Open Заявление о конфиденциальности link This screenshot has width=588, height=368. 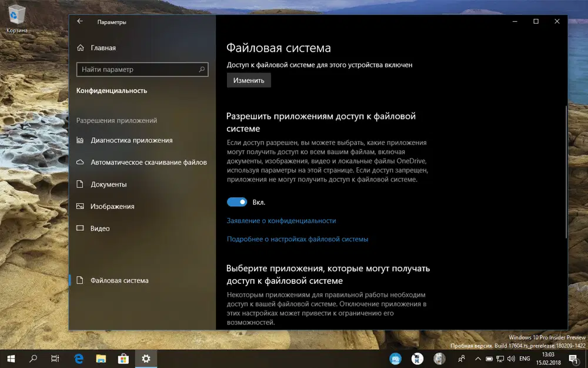[x=281, y=221]
